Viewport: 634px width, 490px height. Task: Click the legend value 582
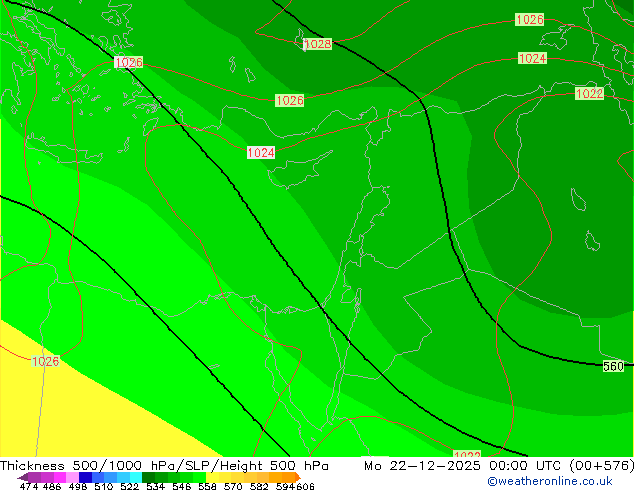coord(259,486)
